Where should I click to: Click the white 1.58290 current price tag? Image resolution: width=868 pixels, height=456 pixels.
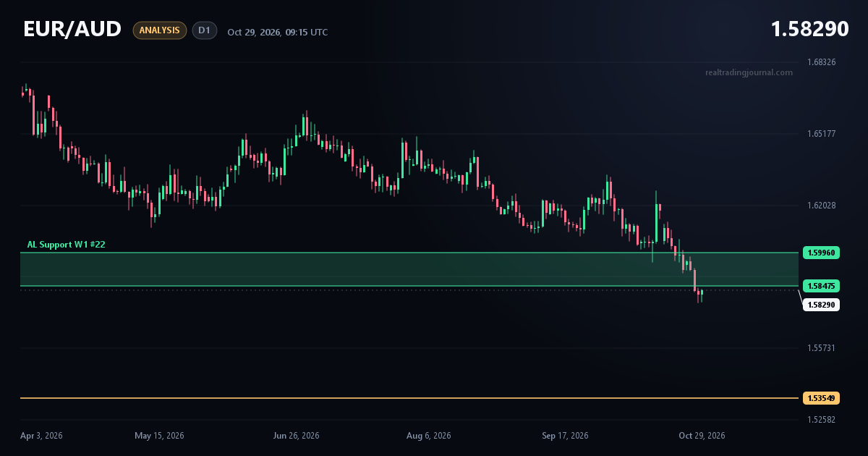click(821, 305)
